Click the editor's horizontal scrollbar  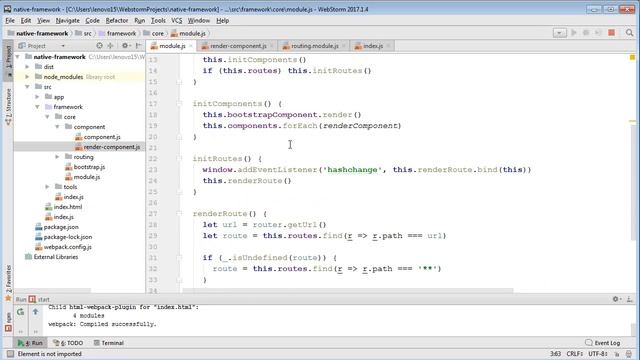click(348, 291)
